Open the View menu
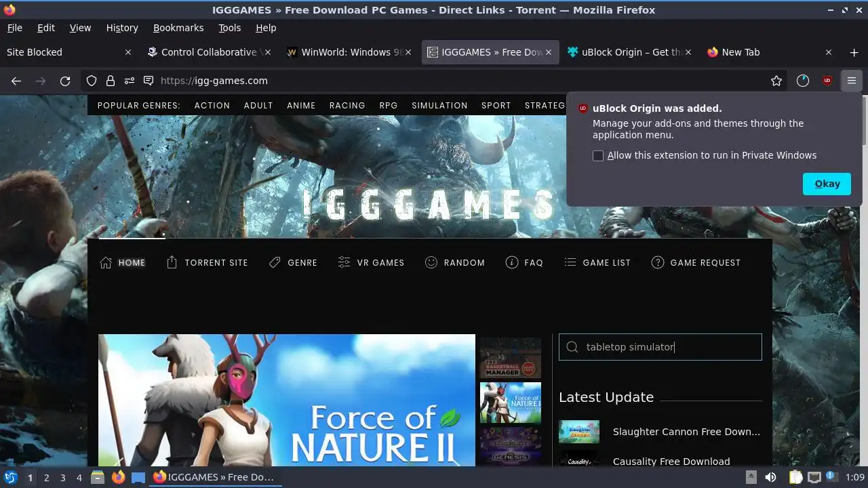The image size is (868, 488). (80, 28)
